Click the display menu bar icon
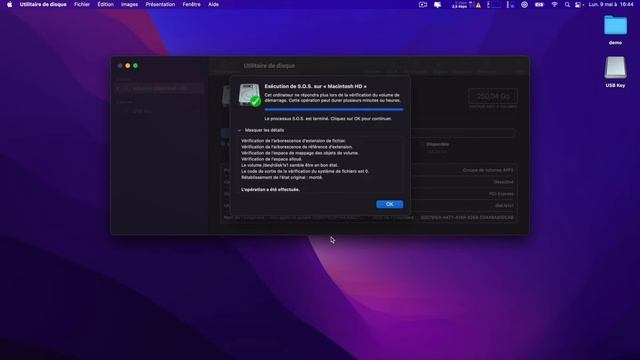The width and height of the screenshot is (640, 360). pyautogui.click(x=438, y=4)
